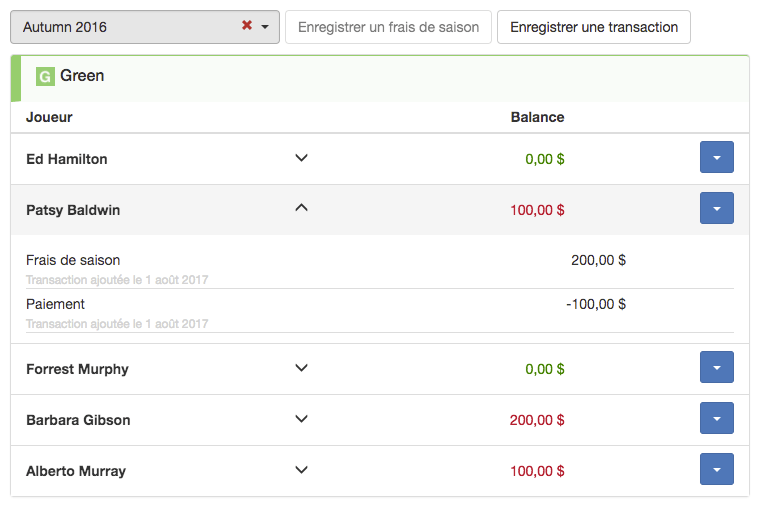
Task: Click the Balance column header
Action: coord(537,117)
